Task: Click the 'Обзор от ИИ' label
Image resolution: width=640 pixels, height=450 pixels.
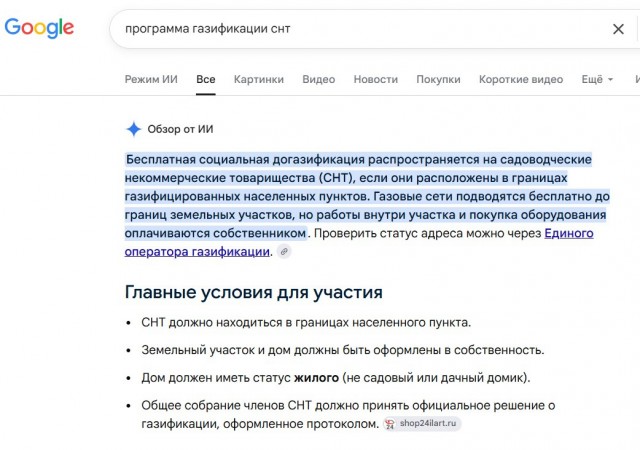Action: coord(180,129)
